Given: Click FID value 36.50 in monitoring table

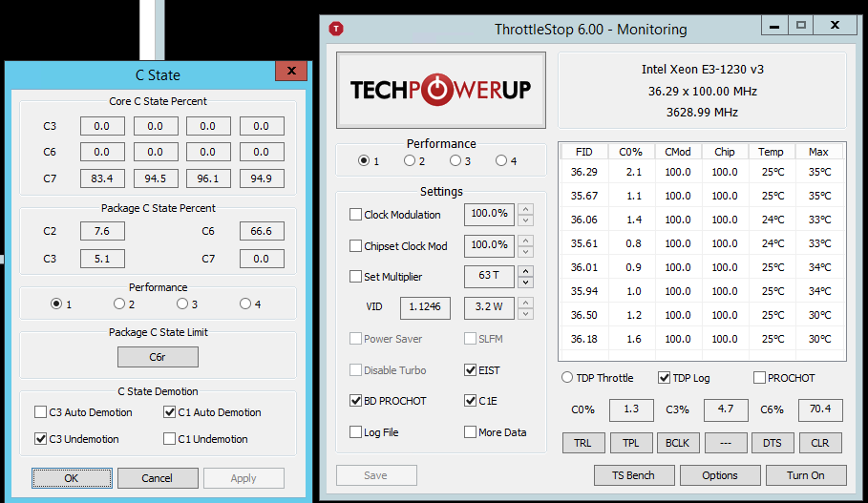Looking at the screenshot, I should [584, 315].
